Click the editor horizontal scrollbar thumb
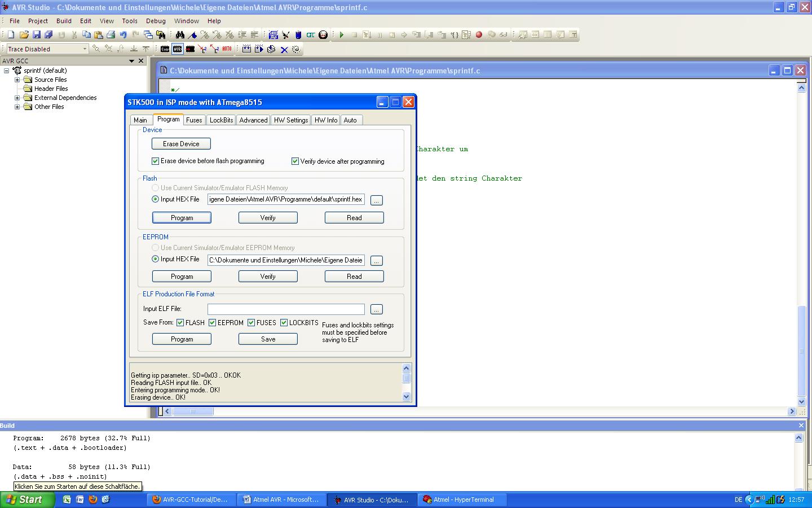This screenshot has width=812, height=508. click(x=193, y=411)
